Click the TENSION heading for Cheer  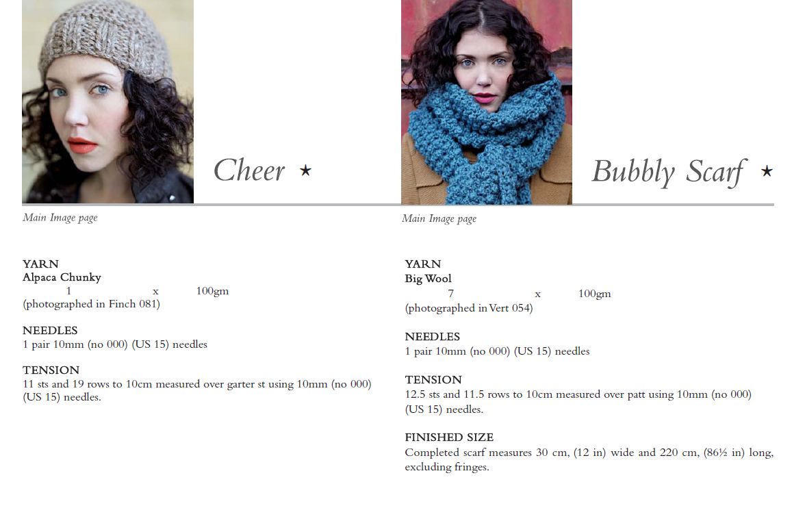(51, 370)
